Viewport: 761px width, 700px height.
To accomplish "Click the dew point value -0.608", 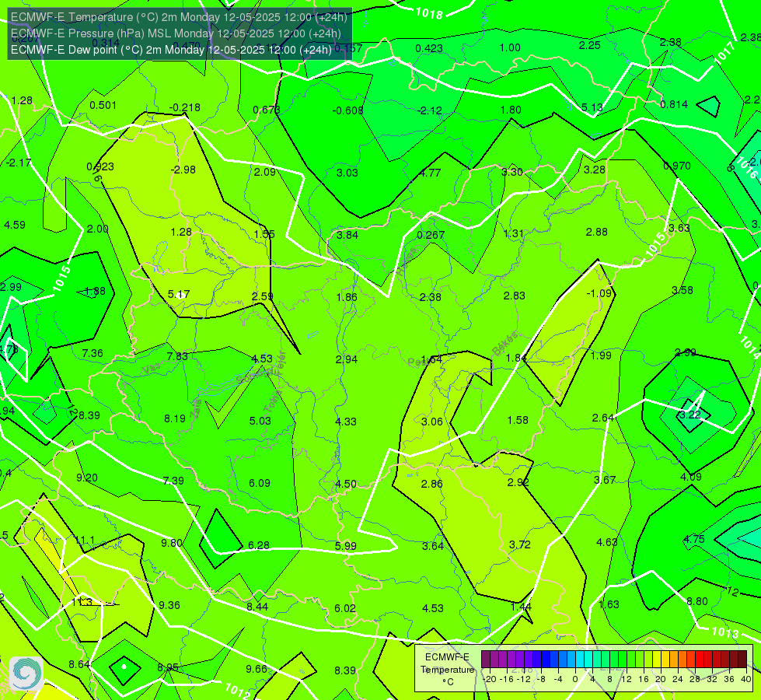I will 347,110.
